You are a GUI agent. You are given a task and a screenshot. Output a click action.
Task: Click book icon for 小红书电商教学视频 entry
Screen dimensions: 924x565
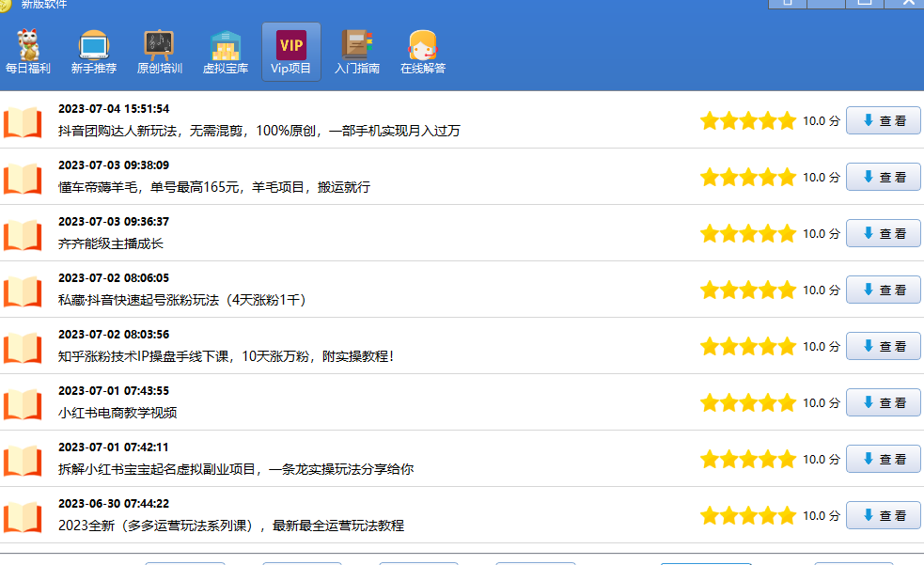23,405
